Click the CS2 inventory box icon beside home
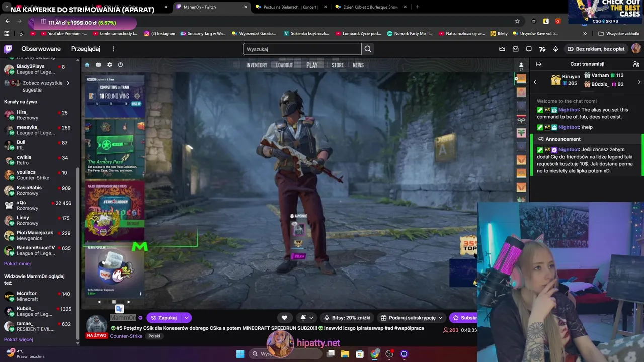Screen dimensions: 644x362 [98, 65]
